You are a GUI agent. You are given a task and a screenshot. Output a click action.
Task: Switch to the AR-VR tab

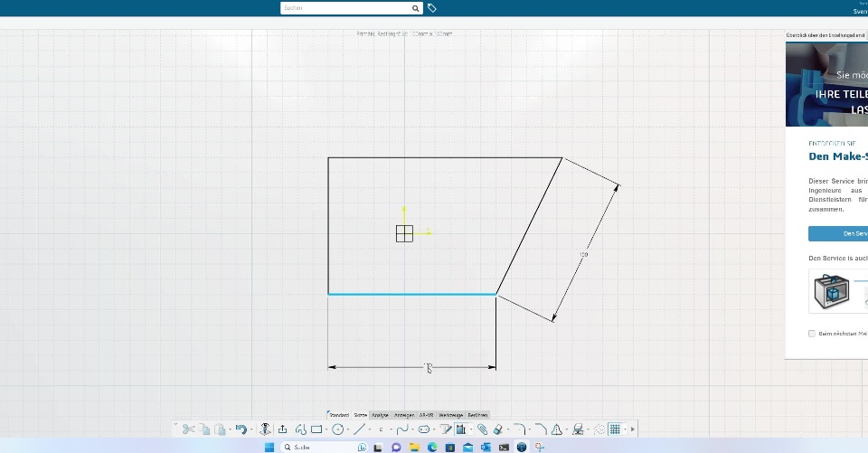coord(426,415)
